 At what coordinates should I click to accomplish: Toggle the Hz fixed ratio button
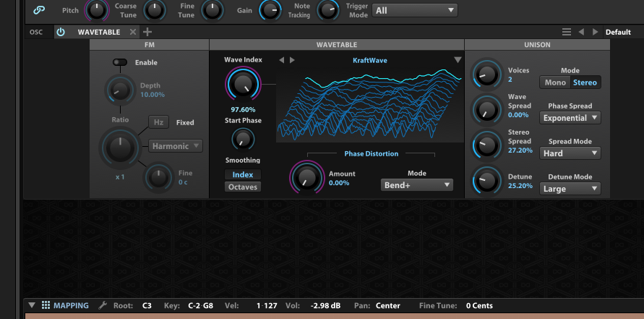158,122
